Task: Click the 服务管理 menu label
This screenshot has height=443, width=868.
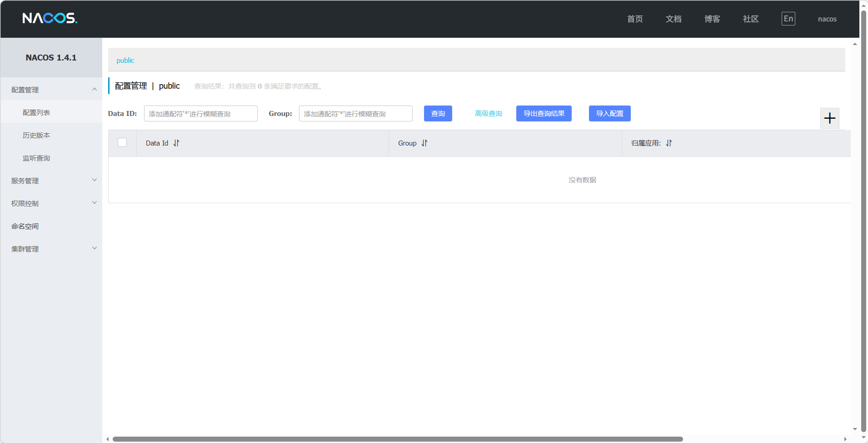Action: pos(25,181)
